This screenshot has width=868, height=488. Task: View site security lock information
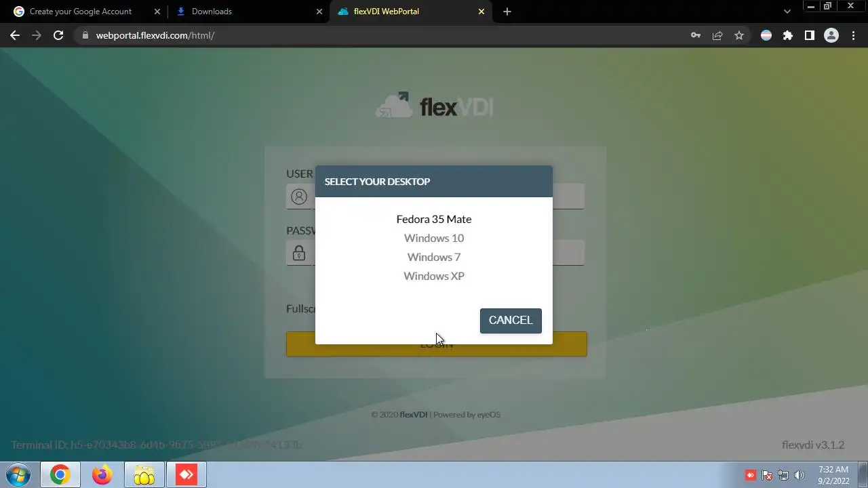(x=85, y=35)
